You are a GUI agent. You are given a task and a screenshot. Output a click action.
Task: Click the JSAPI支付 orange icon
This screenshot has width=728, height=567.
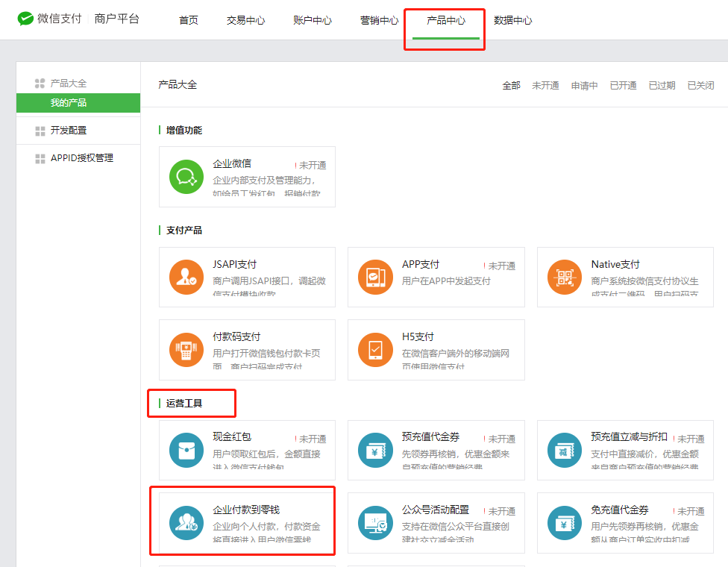(186, 278)
